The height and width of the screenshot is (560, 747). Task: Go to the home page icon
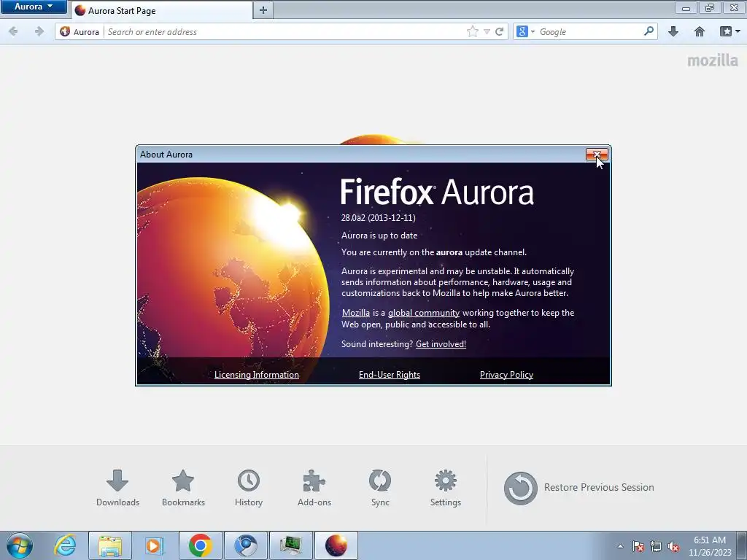tap(700, 32)
